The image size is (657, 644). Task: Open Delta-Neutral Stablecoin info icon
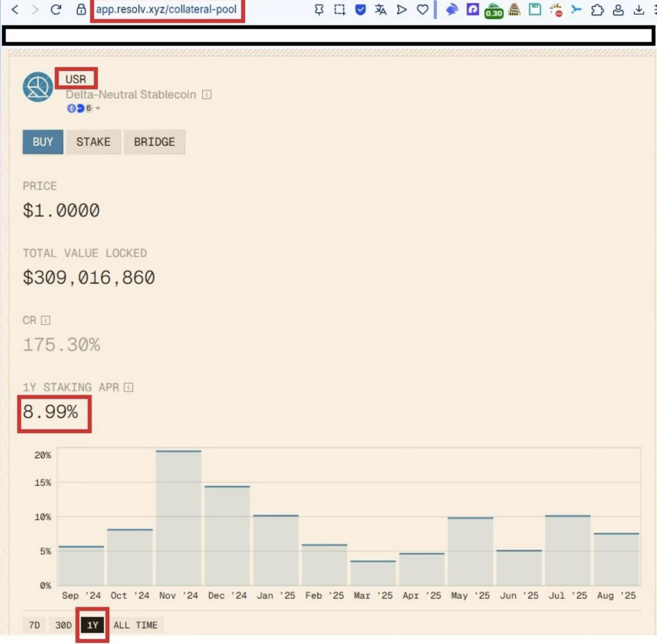point(207,95)
